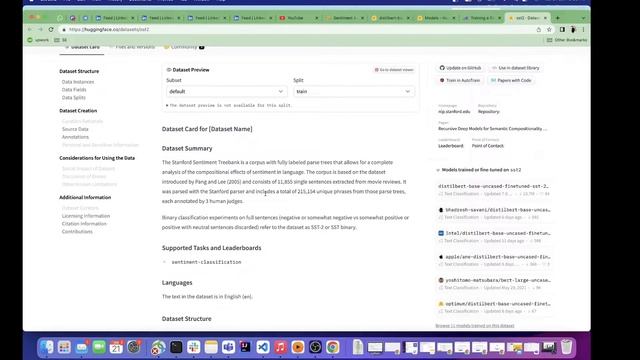Jump to Data Instances in sidebar
640x360 pixels.
point(78,82)
